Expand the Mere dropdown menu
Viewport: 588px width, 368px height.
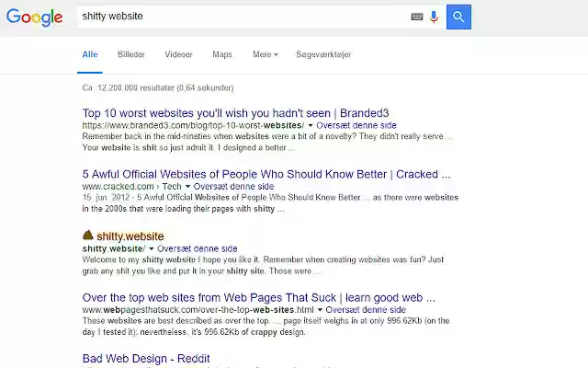[x=266, y=54]
